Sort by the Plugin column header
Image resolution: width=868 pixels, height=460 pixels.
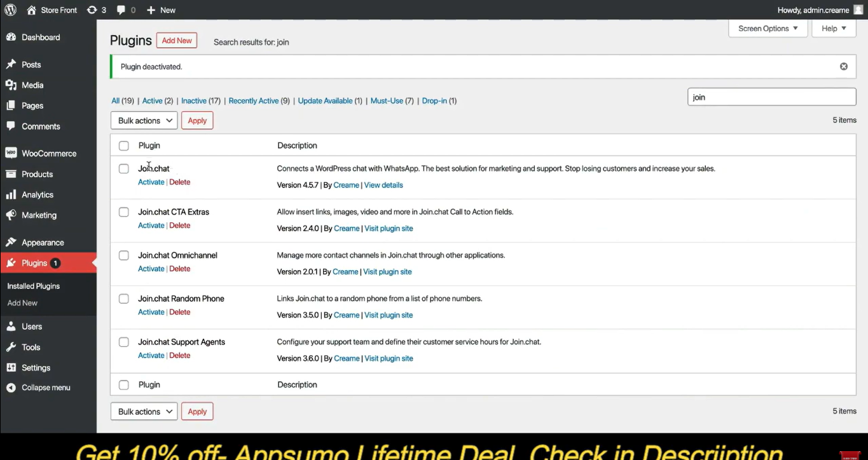[149, 145]
